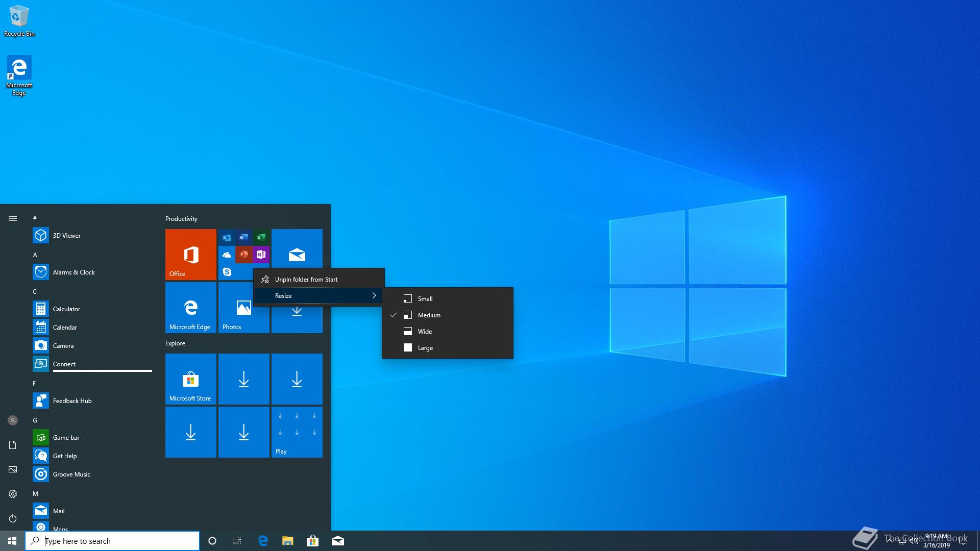Image resolution: width=980 pixels, height=551 pixels.
Task: Click the volume icon in system tray
Action: point(914,541)
